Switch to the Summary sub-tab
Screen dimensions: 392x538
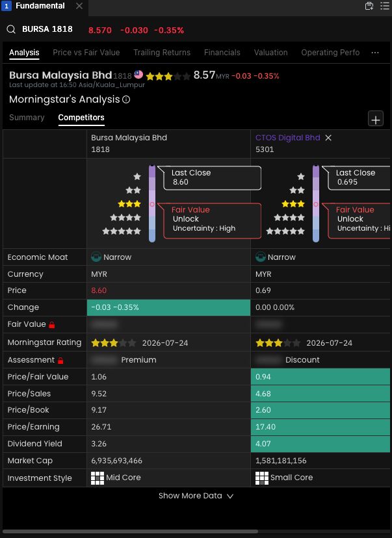coord(27,118)
